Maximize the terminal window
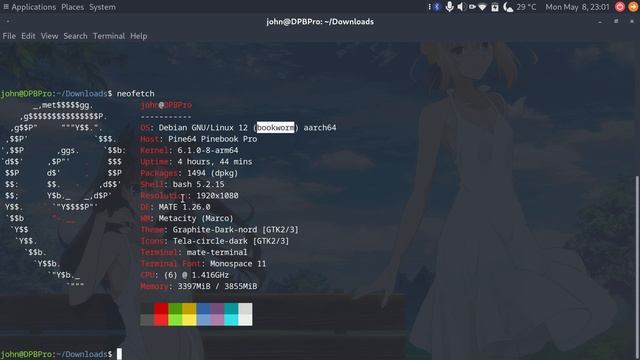The height and width of the screenshot is (360, 640). point(616,21)
